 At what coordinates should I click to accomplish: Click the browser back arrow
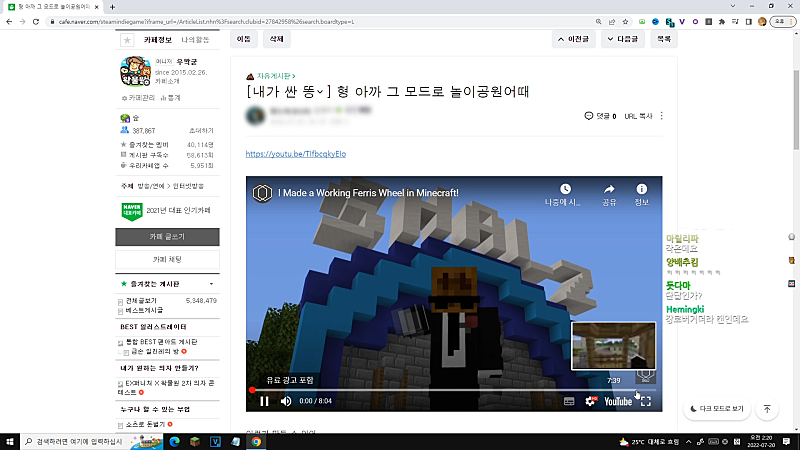[9, 21]
